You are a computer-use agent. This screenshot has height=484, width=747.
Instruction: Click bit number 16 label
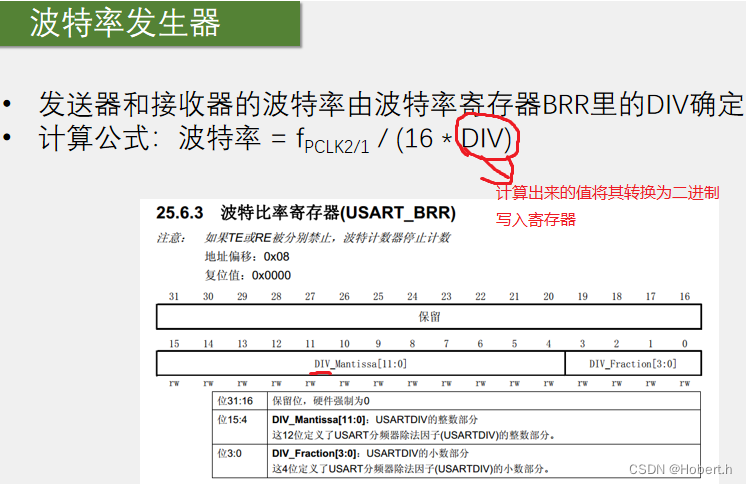point(685,296)
